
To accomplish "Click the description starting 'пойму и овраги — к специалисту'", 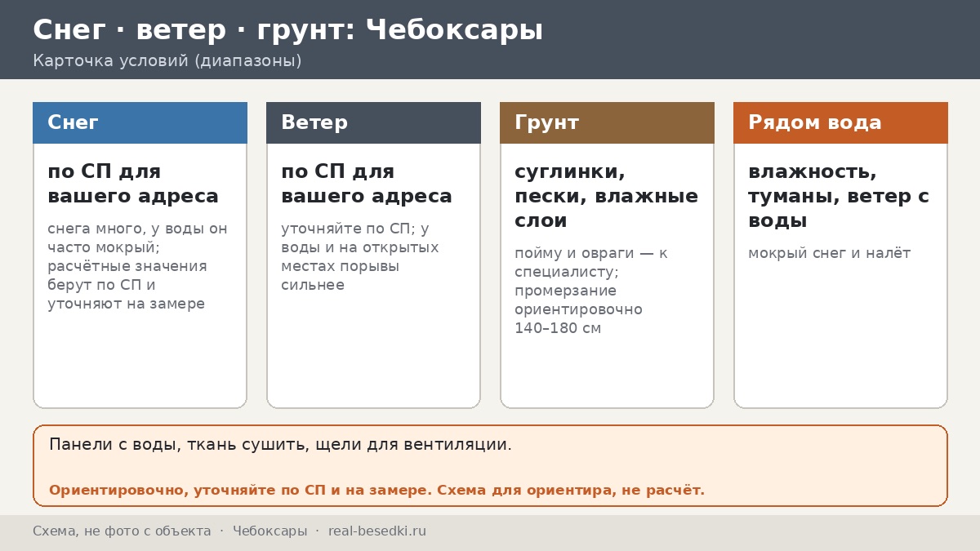I will click(x=591, y=291).
